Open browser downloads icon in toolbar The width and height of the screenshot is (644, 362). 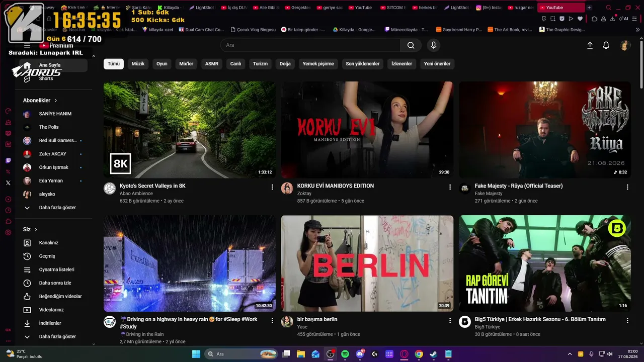tap(612, 19)
